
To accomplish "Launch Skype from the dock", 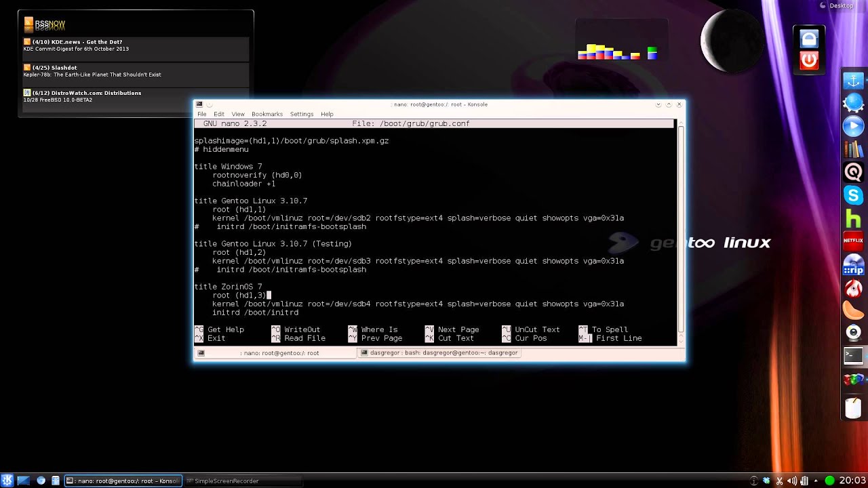I will pos(854,195).
